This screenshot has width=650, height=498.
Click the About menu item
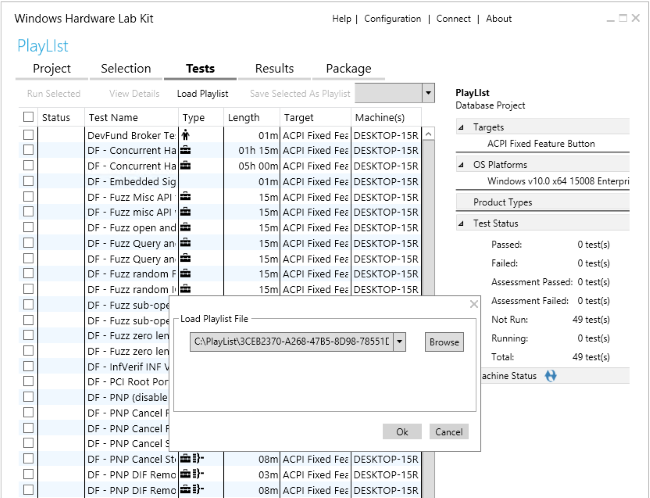[499, 19]
